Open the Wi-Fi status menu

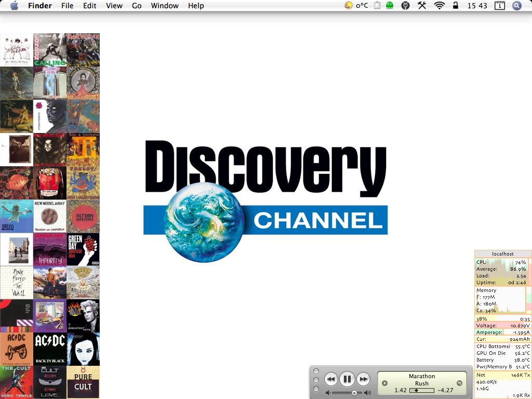pos(440,5)
